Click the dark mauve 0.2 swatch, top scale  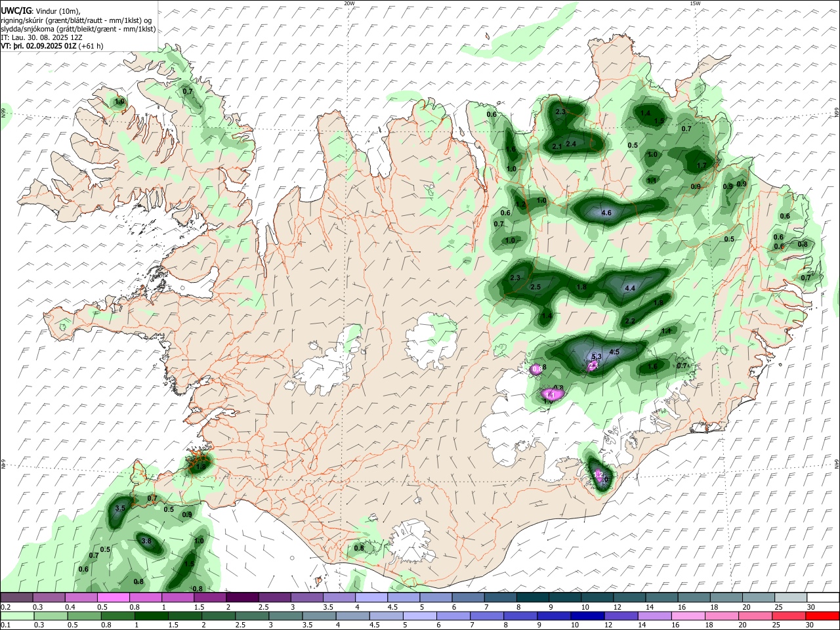(x=18, y=597)
